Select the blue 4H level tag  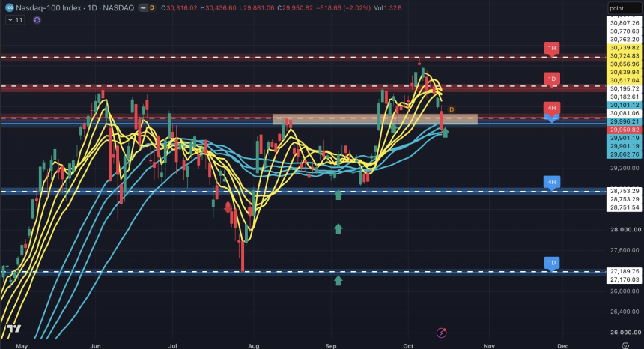[552, 182]
